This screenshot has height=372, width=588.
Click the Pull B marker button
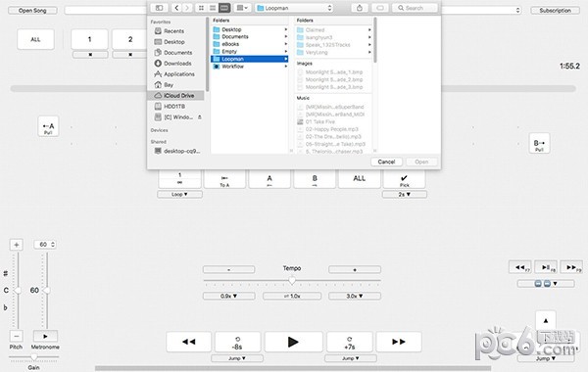539,144
